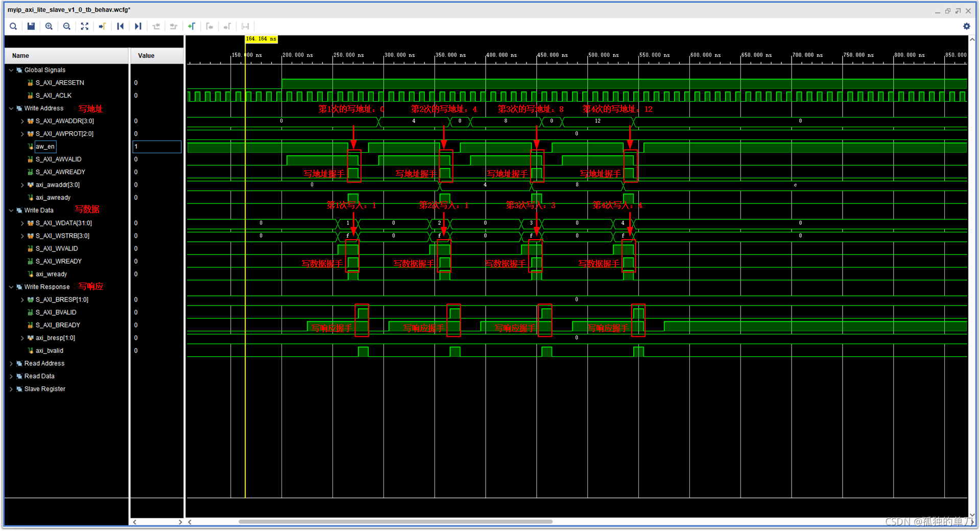
Task: Open the search tool in waveform toolbar
Action: (x=13, y=26)
